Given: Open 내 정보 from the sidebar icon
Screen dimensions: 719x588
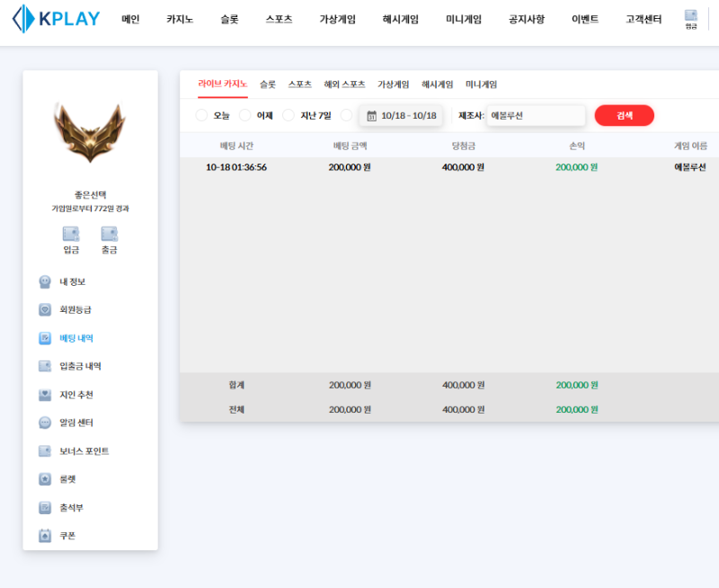Looking at the screenshot, I should (x=45, y=281).
